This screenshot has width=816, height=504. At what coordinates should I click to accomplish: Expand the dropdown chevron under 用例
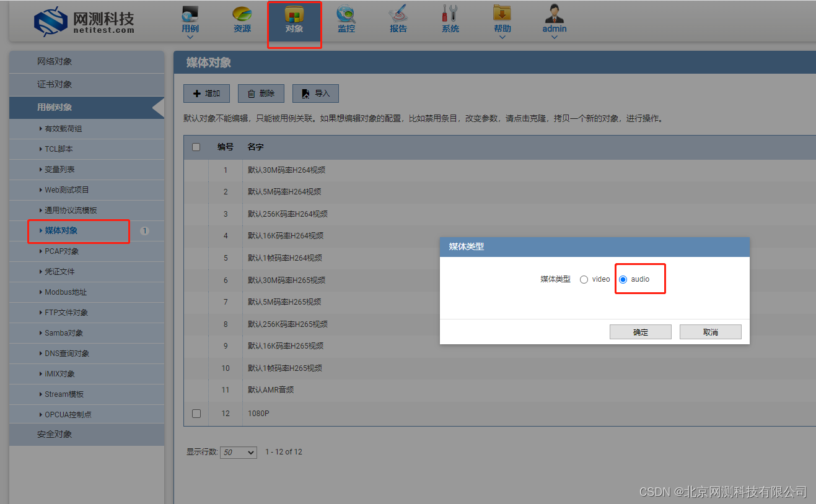coord(190,37)
